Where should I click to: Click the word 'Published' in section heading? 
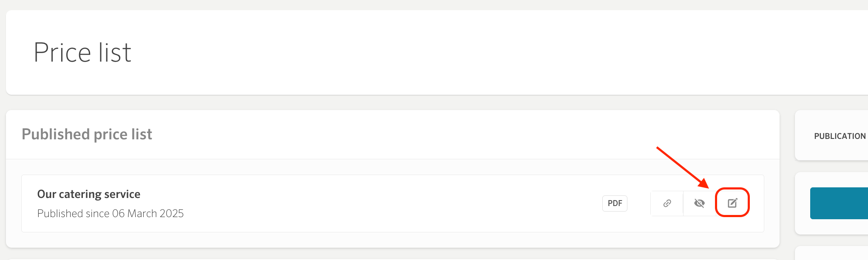(56, 134)
